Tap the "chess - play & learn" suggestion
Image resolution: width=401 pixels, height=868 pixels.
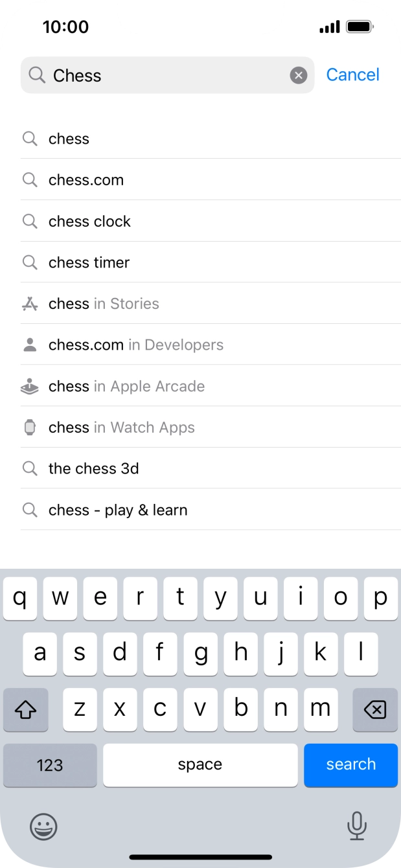point(118,510)
